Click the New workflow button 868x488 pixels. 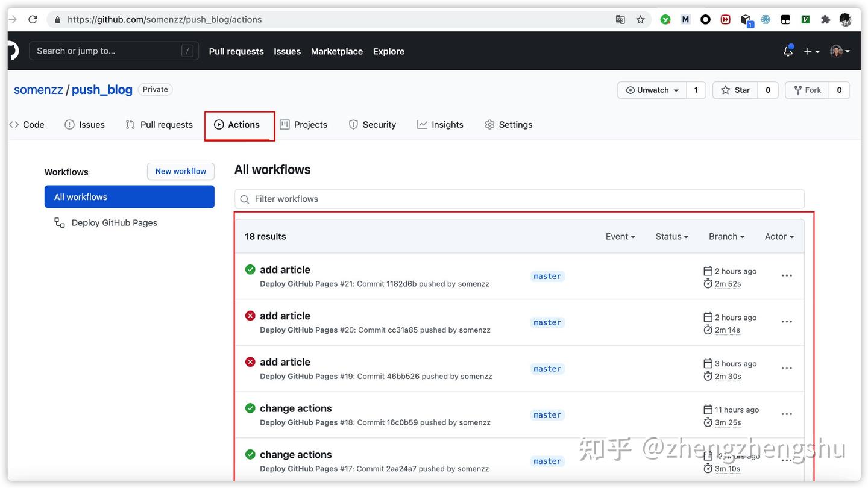coord(180,171)
